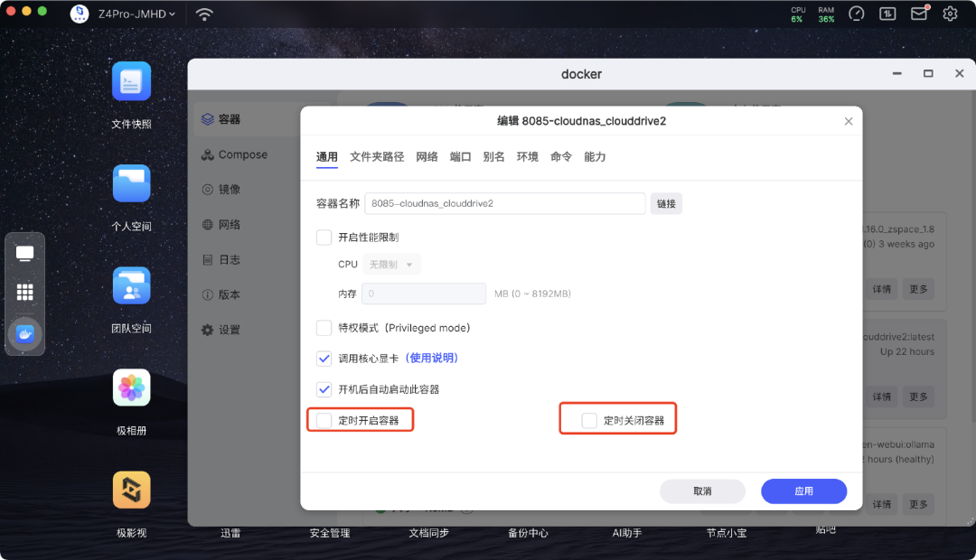The height and width of the screenshot is (560, 976).
Task: Click 详情 for the webui:ollama container
Action: coord(881,505)
